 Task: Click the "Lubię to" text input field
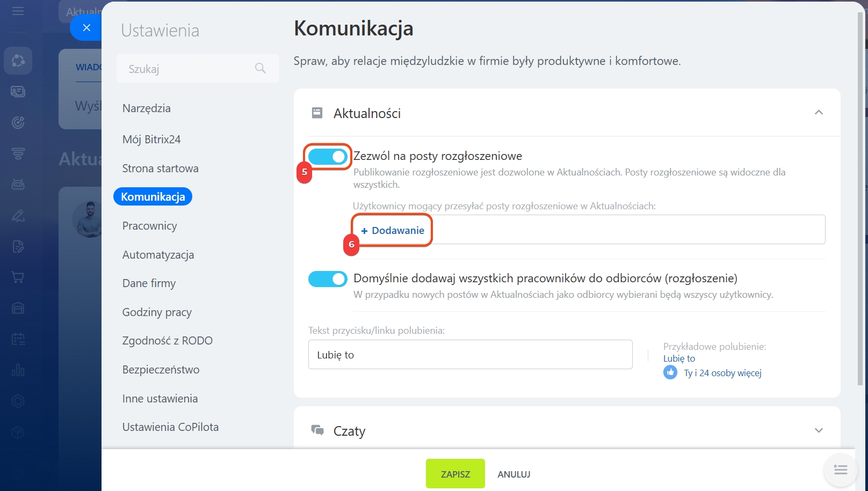point(470,355)
